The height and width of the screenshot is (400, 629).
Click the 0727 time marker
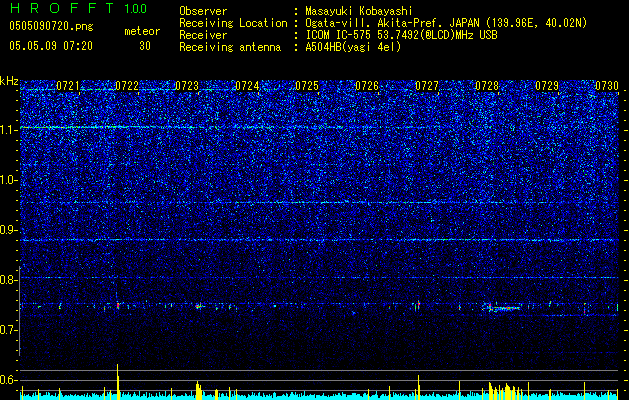[427, 86]
